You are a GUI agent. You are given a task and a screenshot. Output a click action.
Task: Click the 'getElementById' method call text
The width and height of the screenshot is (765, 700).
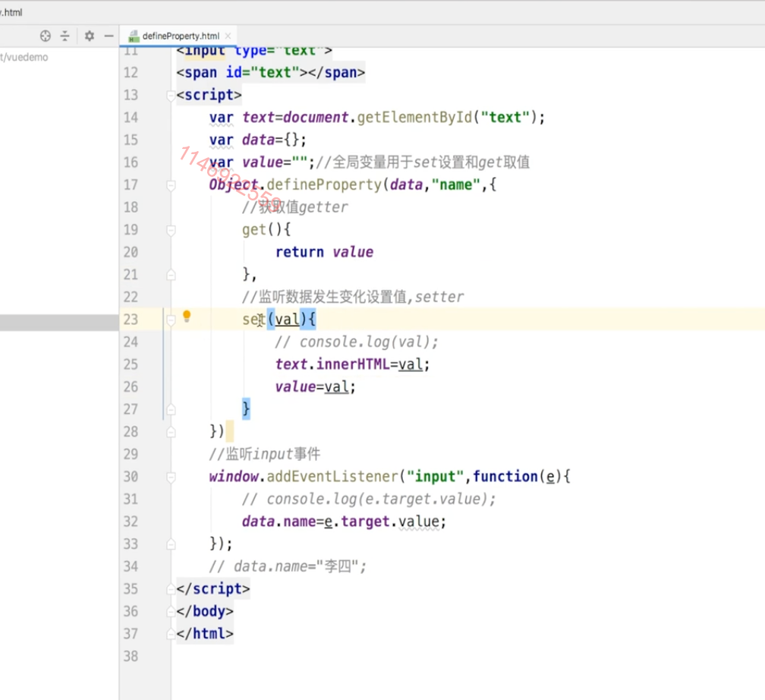pyautogui.click(x=414, y=118)
